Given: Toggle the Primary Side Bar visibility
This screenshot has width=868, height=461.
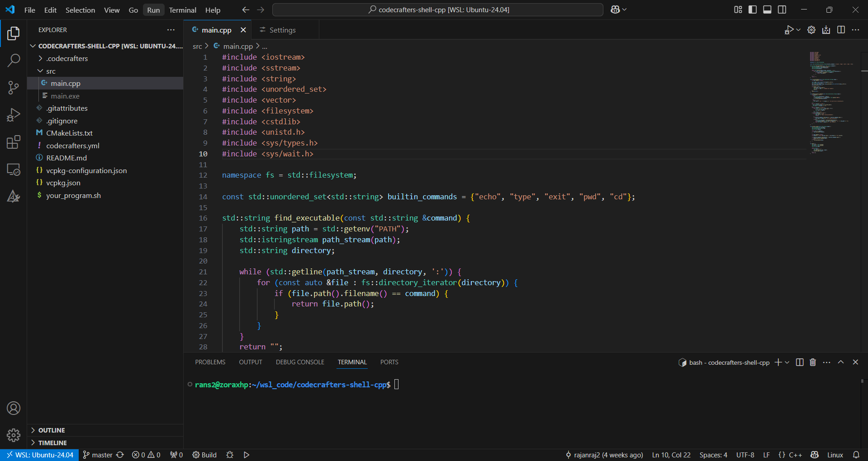Looking at the screenshot, I should [x=753, y=9].
